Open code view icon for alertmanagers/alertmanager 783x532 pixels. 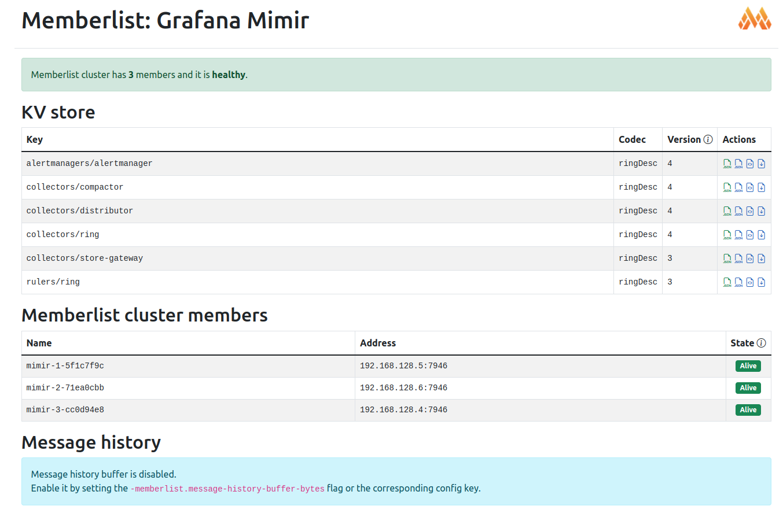click(750, 164)
